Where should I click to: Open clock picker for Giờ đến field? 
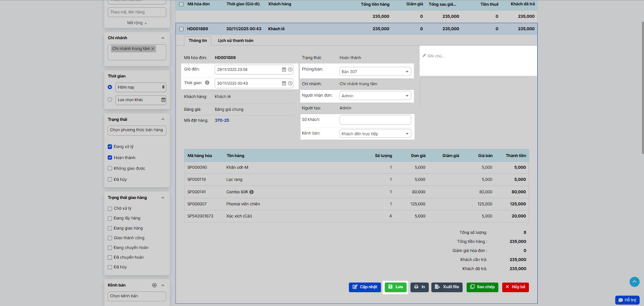pos(290,70)
